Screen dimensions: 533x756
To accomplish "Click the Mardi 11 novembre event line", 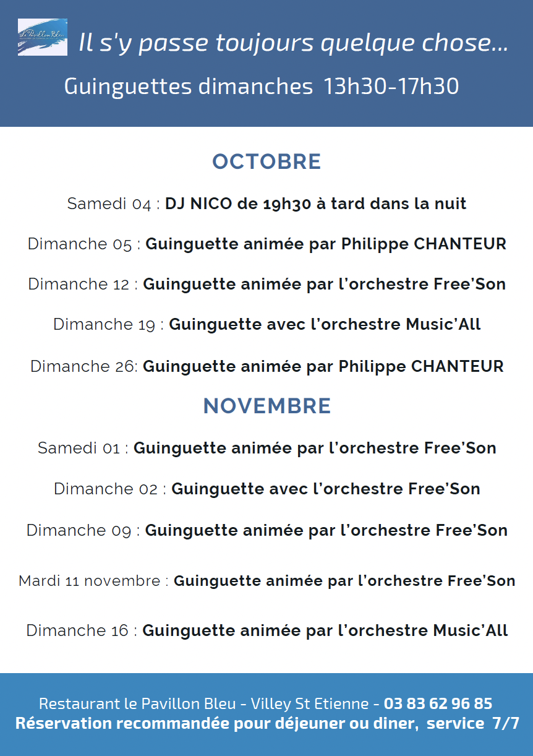I will pyautogui.click(x=266, y=581).
